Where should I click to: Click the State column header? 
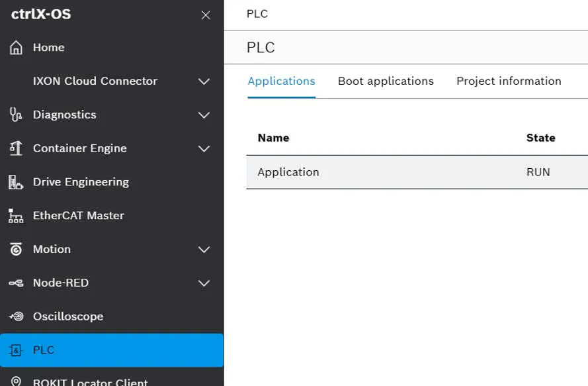pyautogui.click(x=541, y=138)
